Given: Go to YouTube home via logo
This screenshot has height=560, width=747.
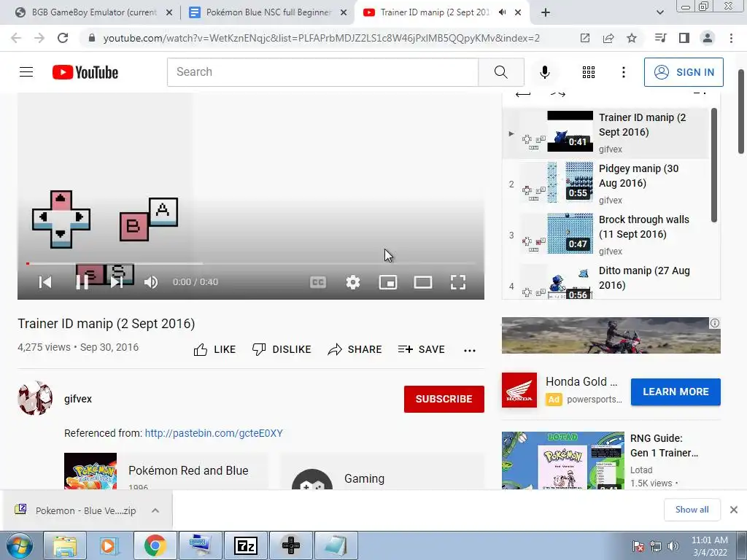Looking at the screenshot, I should point(85,72).
